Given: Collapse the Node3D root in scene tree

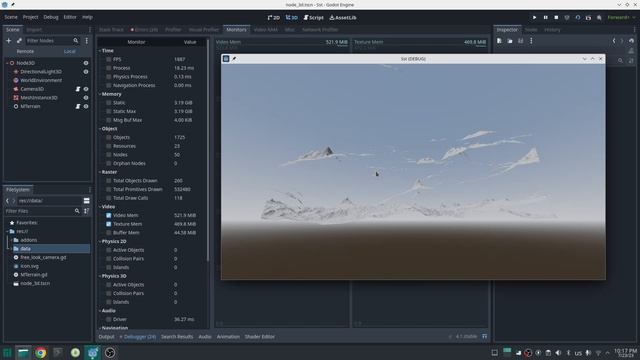Looking at the screenshot, I should click(7, 63).
